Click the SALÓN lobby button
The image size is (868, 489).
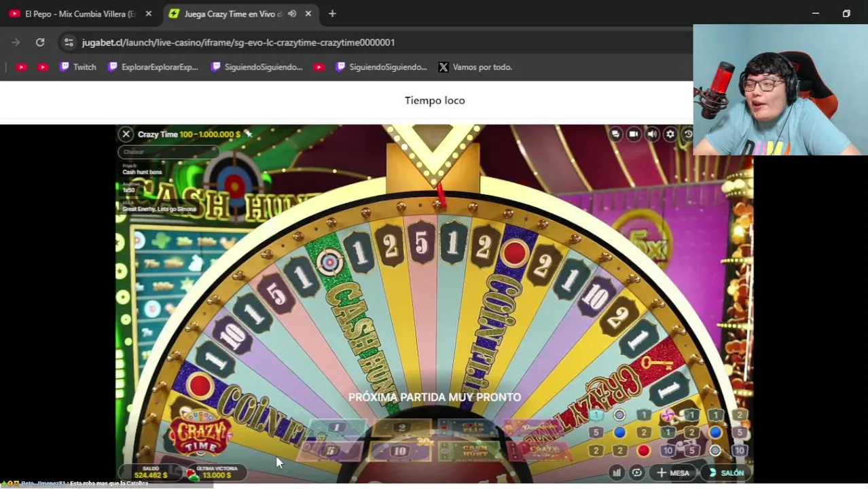click(x=726, y=473)
